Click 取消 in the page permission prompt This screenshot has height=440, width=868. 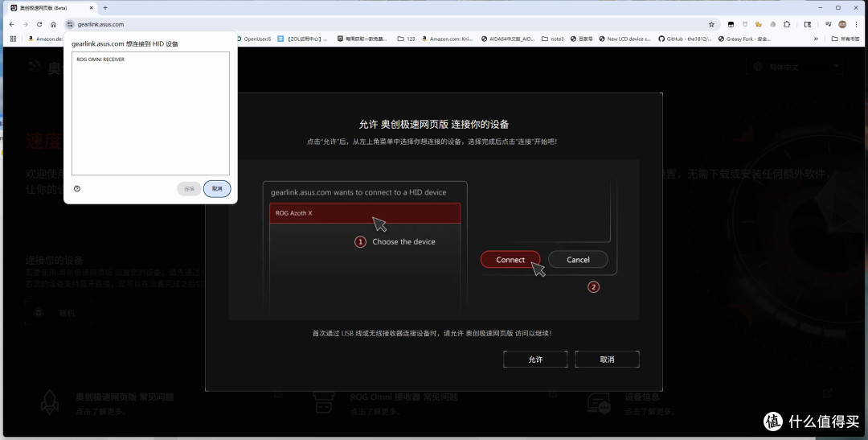click(608, 359)
